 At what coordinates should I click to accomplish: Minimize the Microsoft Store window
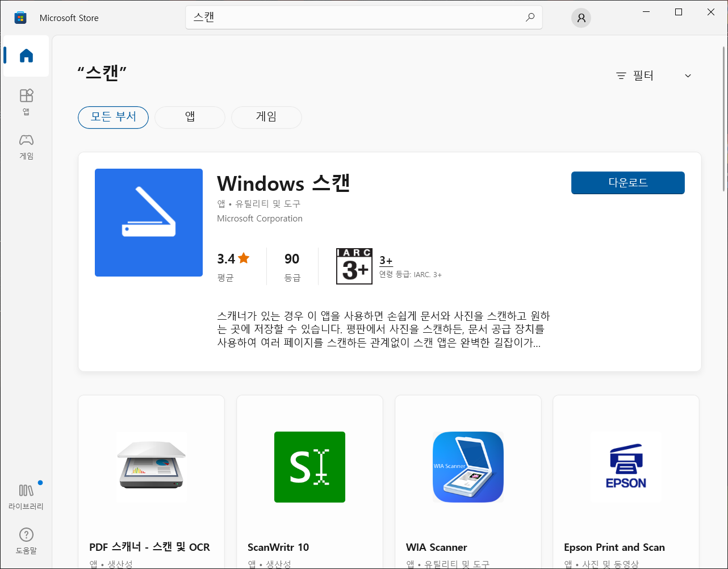[x=646, y=12]
